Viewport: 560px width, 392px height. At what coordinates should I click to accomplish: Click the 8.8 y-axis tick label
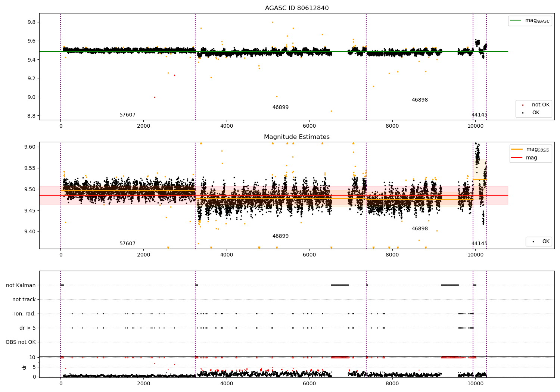tap(32, 116)
